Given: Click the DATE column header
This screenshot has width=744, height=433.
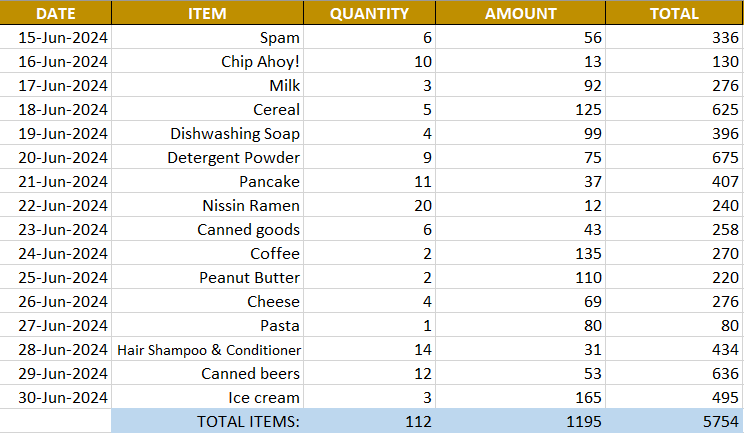Looking at the screenshot, I should [56, 13].
